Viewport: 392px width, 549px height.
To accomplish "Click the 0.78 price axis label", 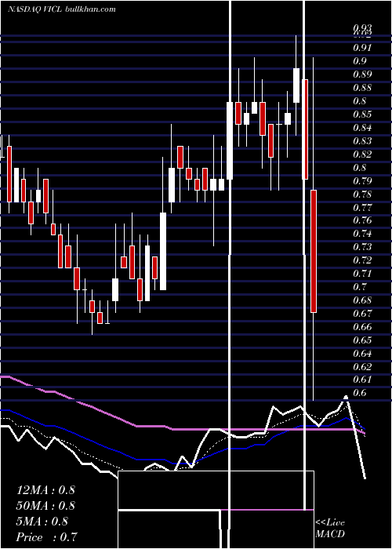I will [x=362, y=194].
